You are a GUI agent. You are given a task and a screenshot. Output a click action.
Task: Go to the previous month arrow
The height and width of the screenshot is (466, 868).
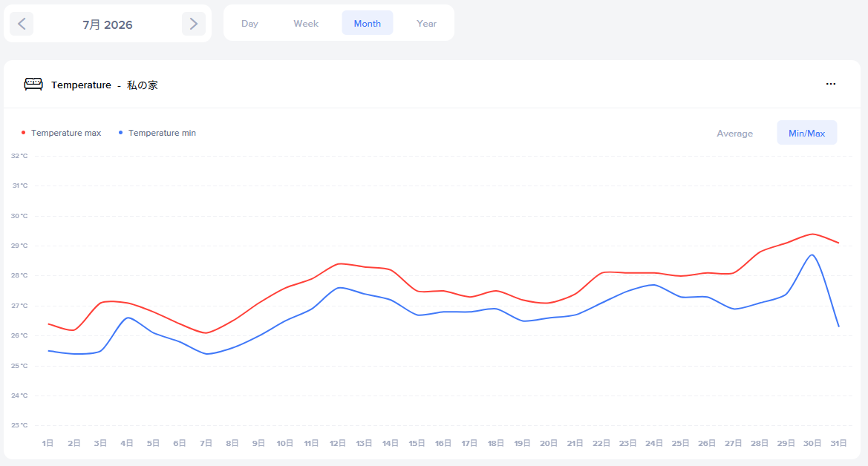pos(22,24)
